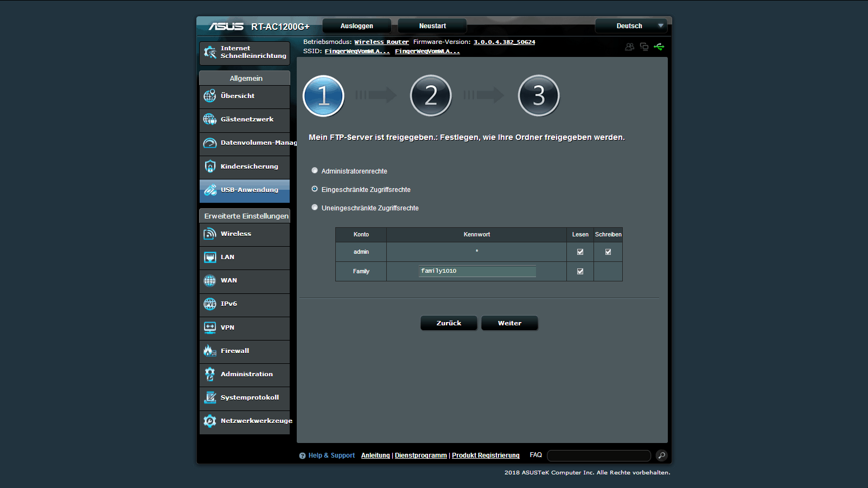Screen dimensions: 868x488
Task: Open the Firewall menu item
Action: [x=245, y=351]
